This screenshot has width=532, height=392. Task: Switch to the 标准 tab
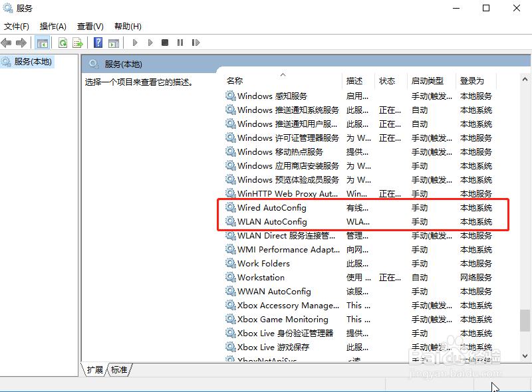[x=118, y=370]
